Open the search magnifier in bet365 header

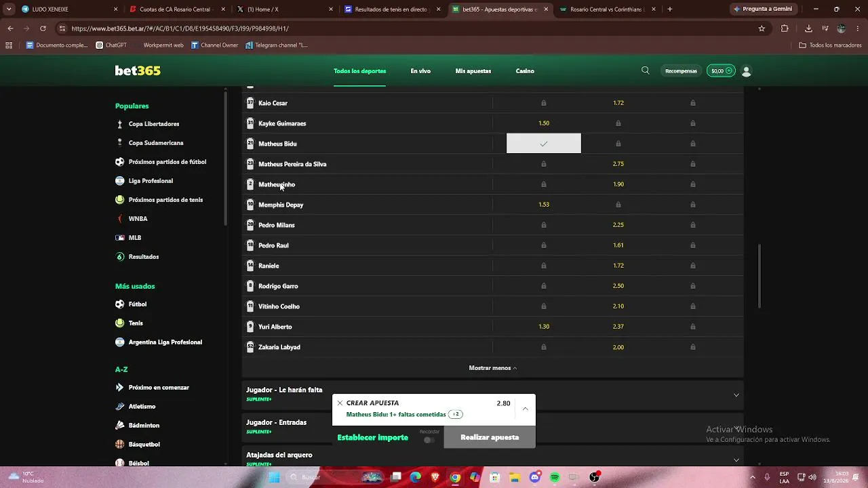[x=646, y=70]
